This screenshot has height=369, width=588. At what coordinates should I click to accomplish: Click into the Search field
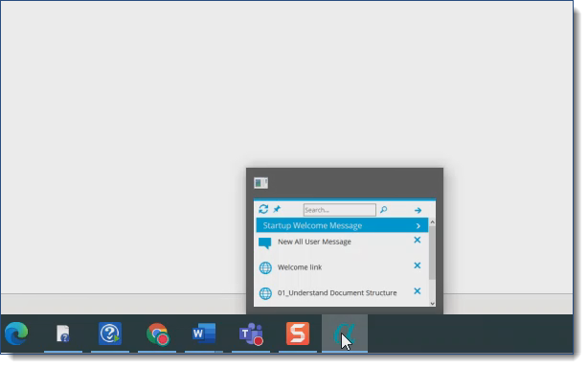point(339,210)
